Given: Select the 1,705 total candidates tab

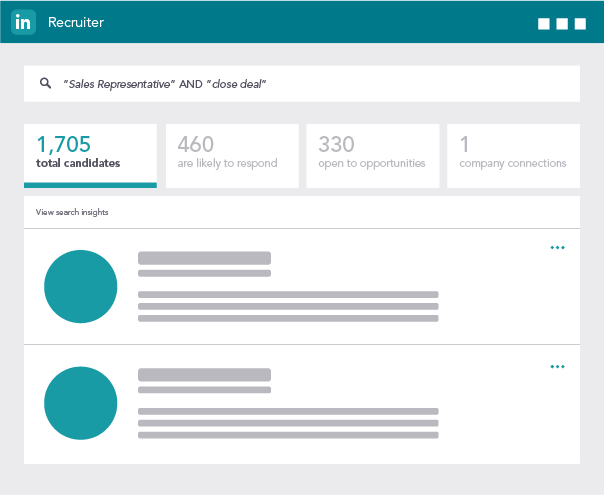Looking at the screenshot, I should pyautogui.click(x=90, y=156).
